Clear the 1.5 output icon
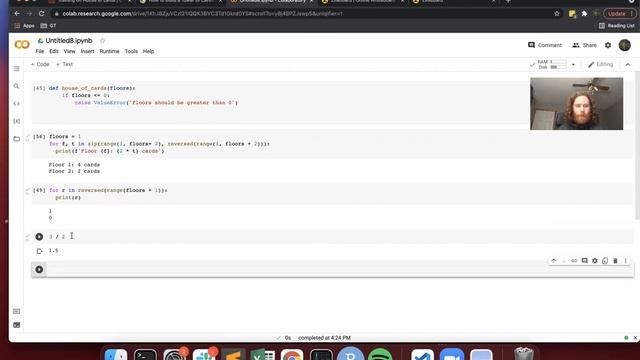 point(39,251)
